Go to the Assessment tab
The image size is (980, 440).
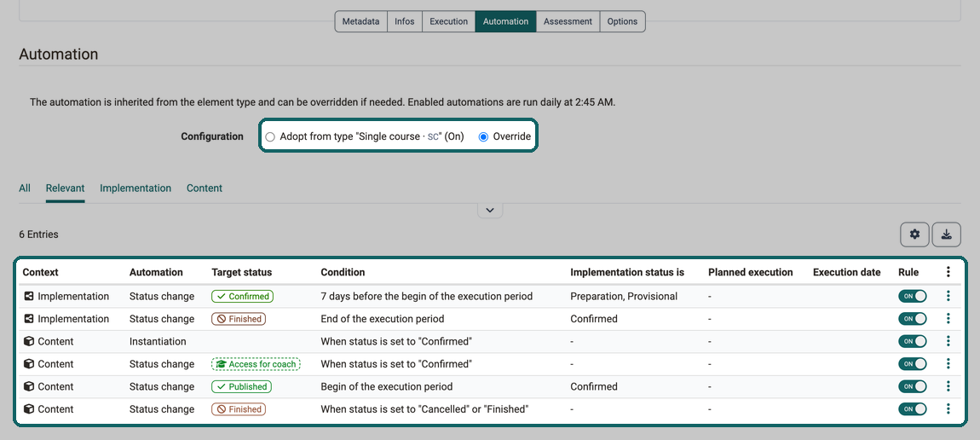coord(568,21)
